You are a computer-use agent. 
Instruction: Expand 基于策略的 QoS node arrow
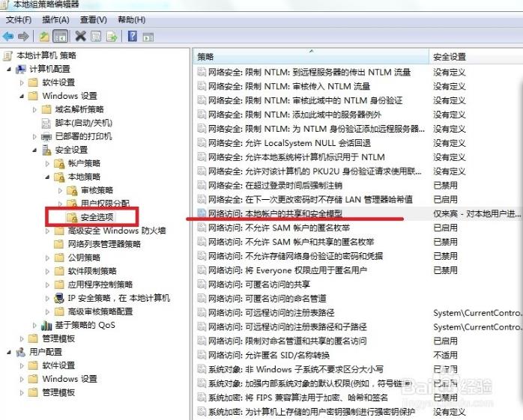pos(34,325)
